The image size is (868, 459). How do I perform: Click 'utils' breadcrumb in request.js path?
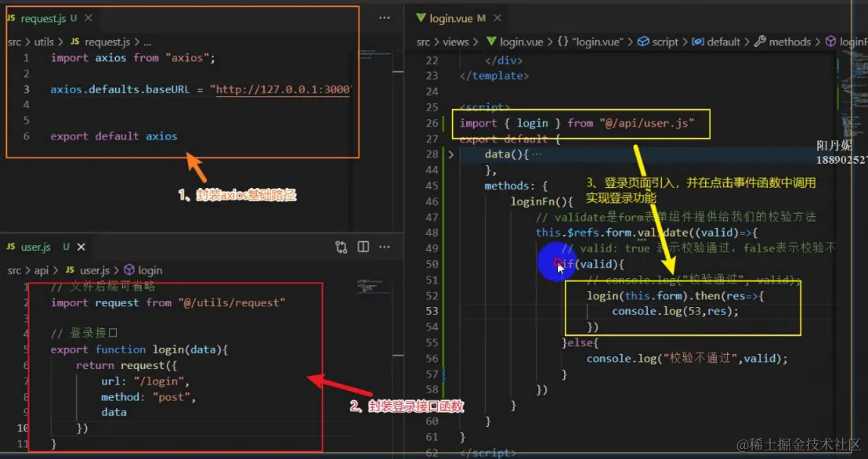click(x=45, y=42)
